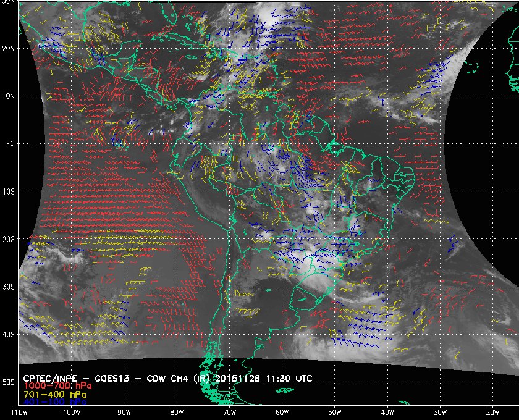Click the 90W longitude axis label
The width and height of the screenshot is (519, 420).
[124, 411]
